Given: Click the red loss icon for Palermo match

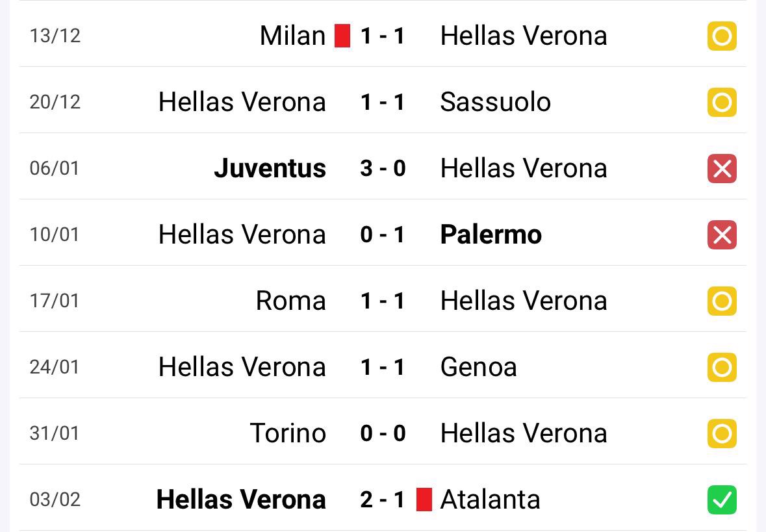Looking at the screenshot, I should 722,235.
